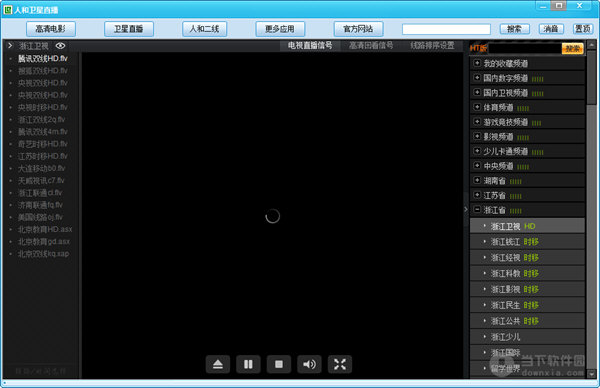Click the orange 搜索 button in channel panel

point(572,49)
